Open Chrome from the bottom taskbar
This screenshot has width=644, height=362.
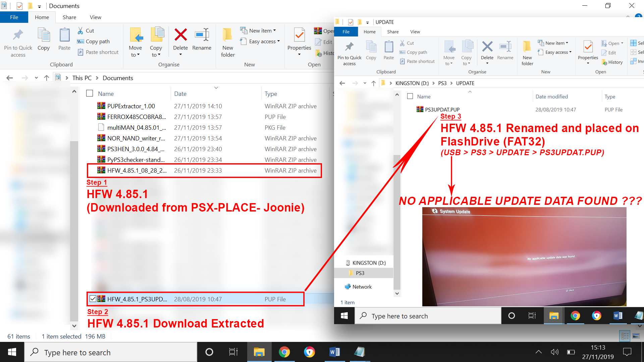284,352
